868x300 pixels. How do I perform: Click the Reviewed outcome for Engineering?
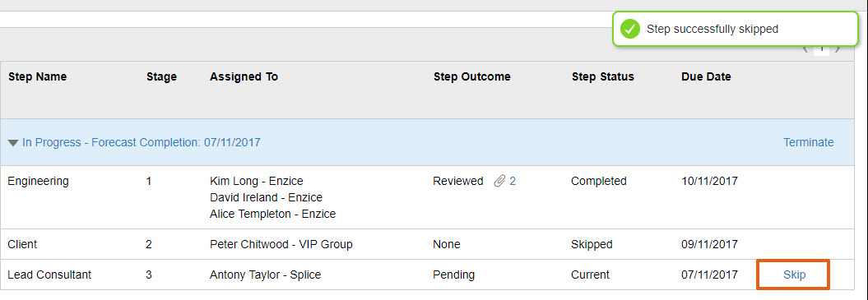(457, 181)
